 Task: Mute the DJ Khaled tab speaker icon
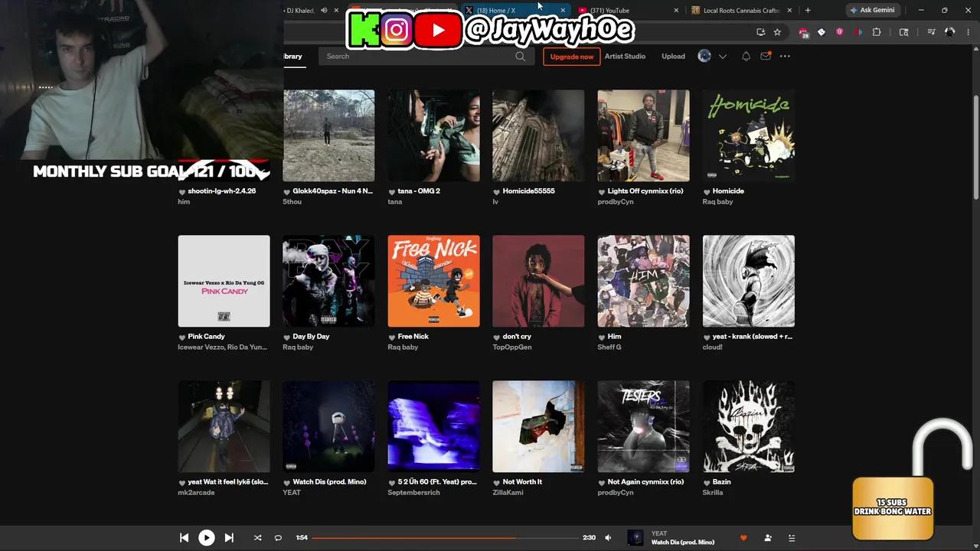point(324,10)
